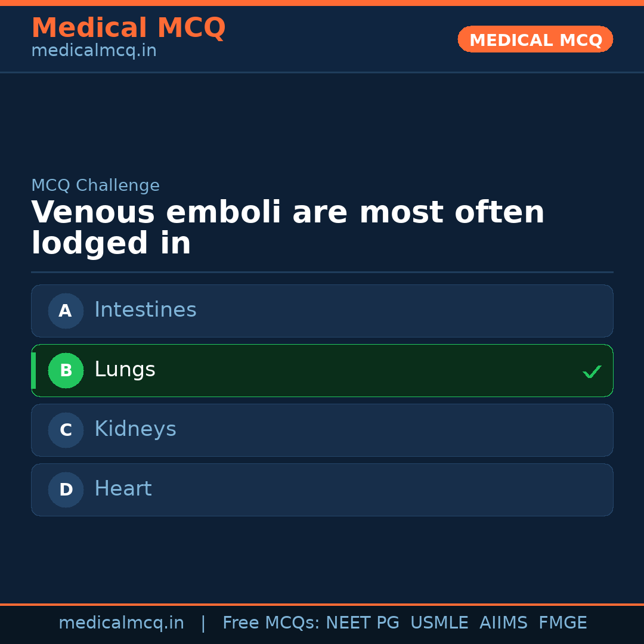The width and height of the screenshot is (644, 644).
Task: Click the green checkmark on the Lungs answer
Action: click(x=592, y=371)
